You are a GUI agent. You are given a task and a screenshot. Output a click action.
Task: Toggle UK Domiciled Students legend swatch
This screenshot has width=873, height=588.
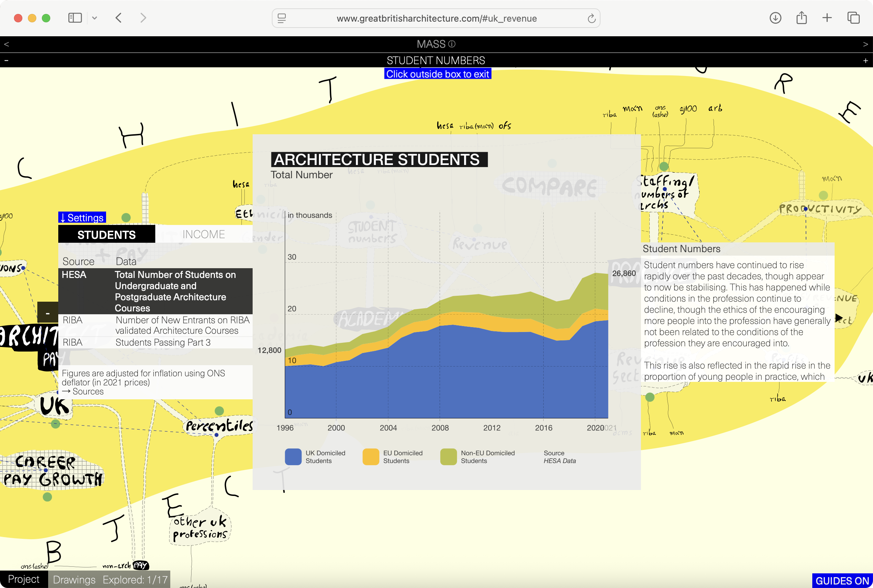[293, 457]
